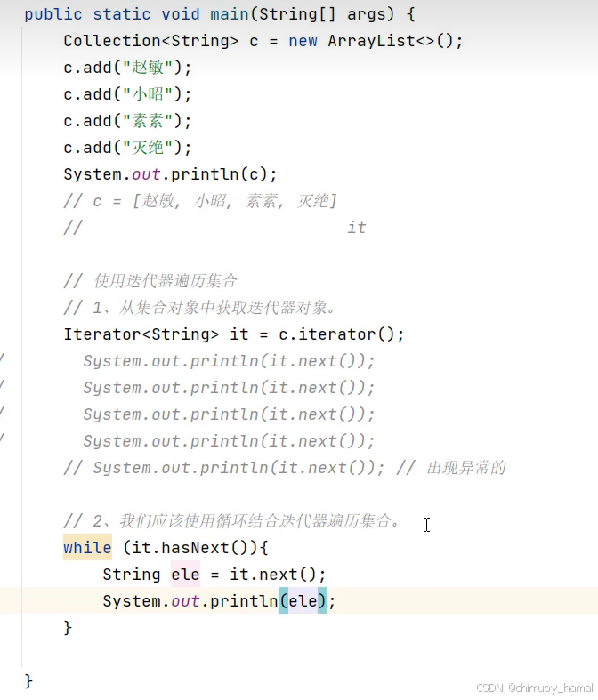Click the string "灭绝" in c.add
Viewport: 598px width, 700px height.
pyautogui.click(x=148, y=149)
